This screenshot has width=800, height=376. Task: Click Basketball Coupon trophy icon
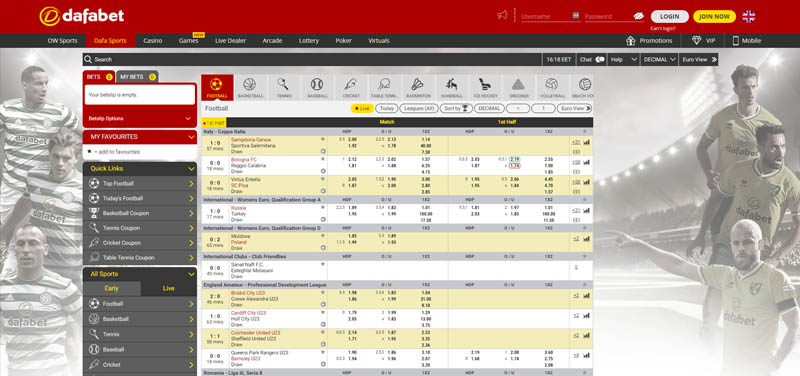94,213
